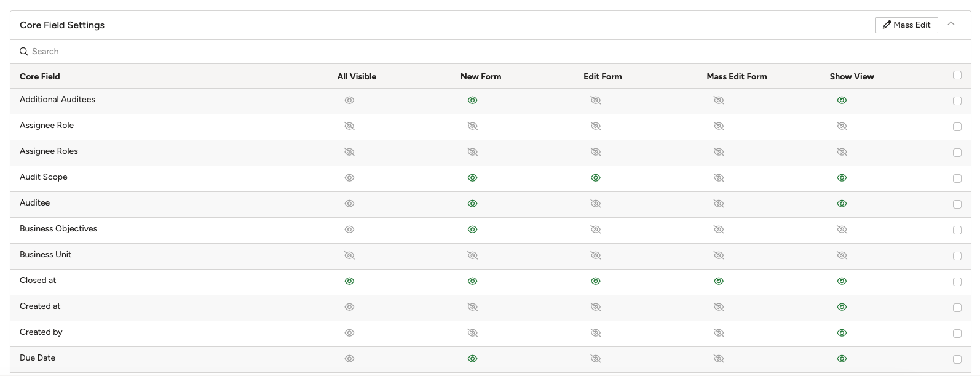
Task: Select the Closed at row checkbox
Action: coord(957,282)
